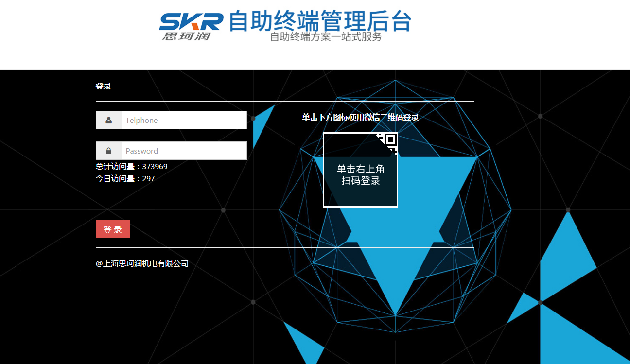
Task: Open the 单击右上角扫码登录 panel
Action: (360, 170)
